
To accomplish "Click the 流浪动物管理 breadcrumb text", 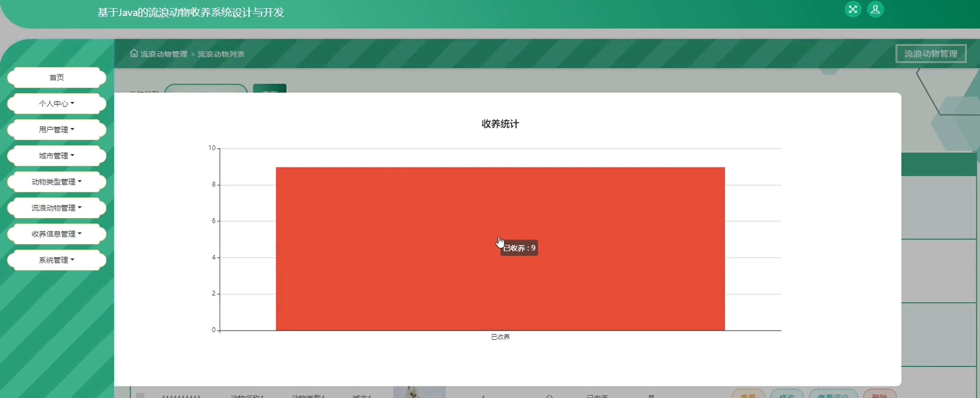I will click(x=164, y=54).
